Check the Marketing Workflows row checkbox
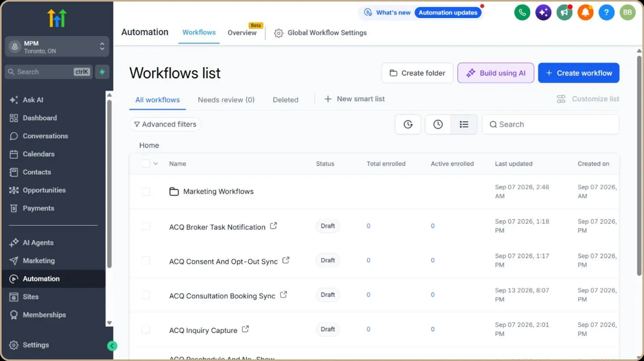 (146, 192)
